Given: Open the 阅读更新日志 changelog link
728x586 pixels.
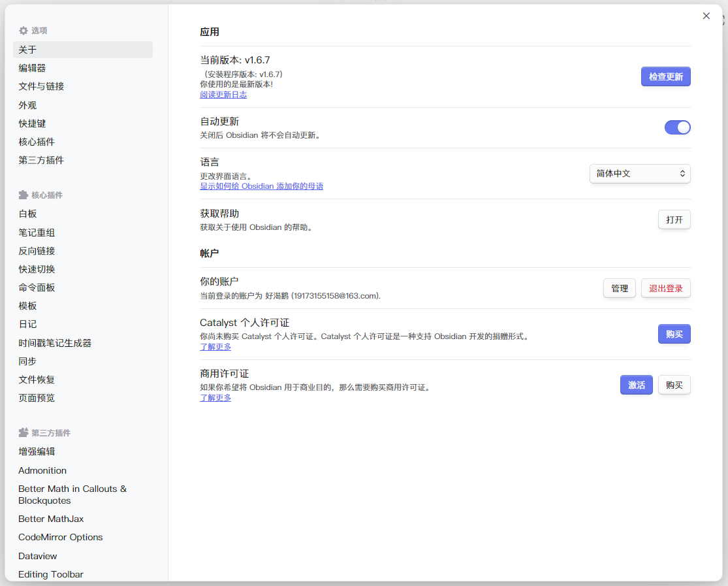Looking at the screenshot, I should 223,95.
